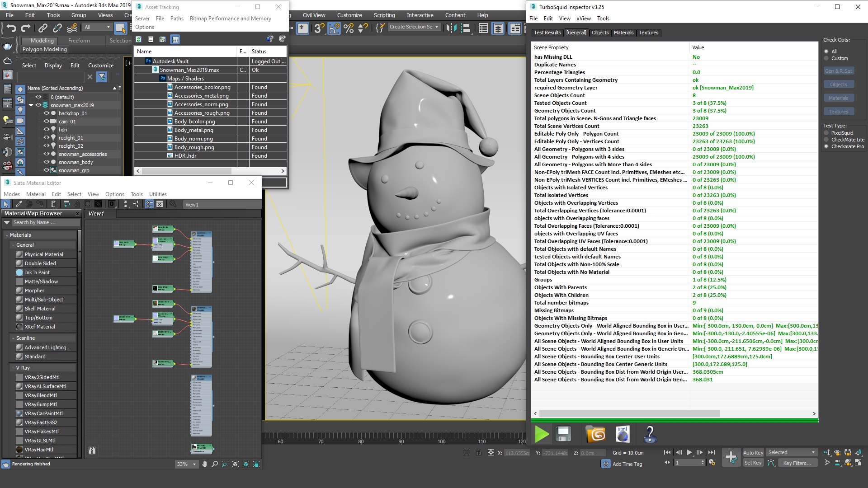Play the animation in time controls

tap(689, 452)
